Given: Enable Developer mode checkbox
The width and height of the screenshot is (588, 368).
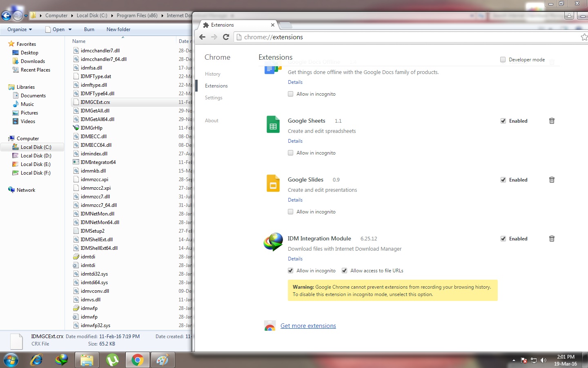Looking at the screenshot, I should (x=503, y=59).
